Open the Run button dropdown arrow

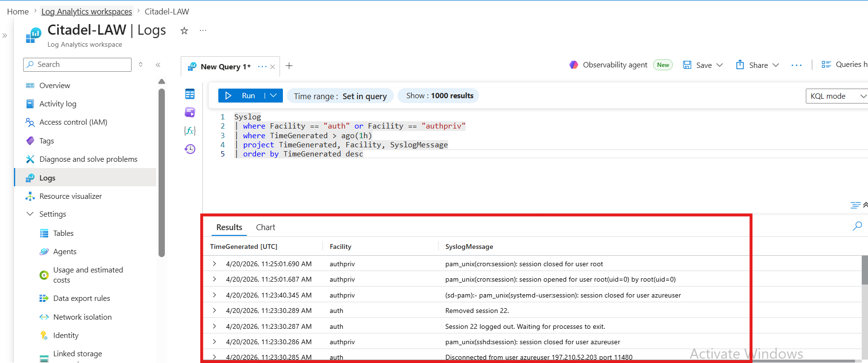click(x=273, y=95)
